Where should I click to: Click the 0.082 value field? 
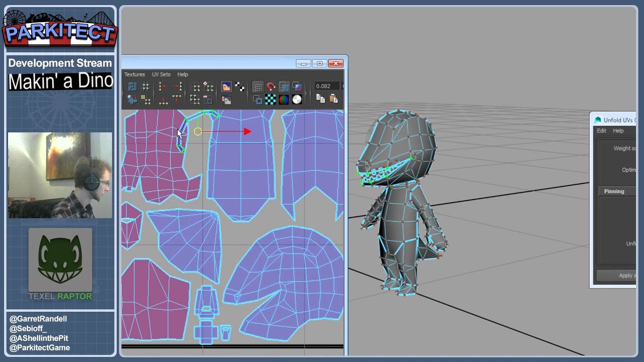327,86
